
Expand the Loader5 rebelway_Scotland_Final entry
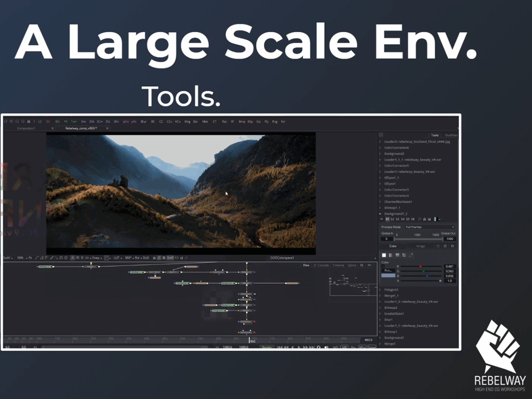coord(380,141)
